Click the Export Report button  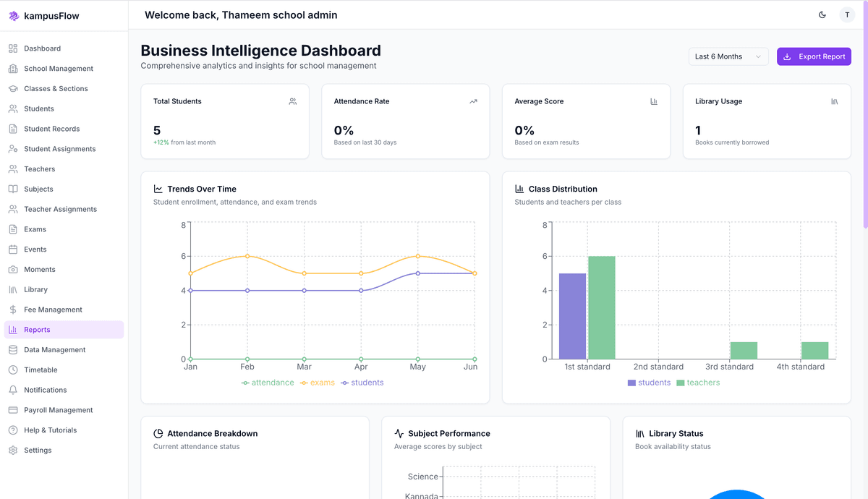814,56
